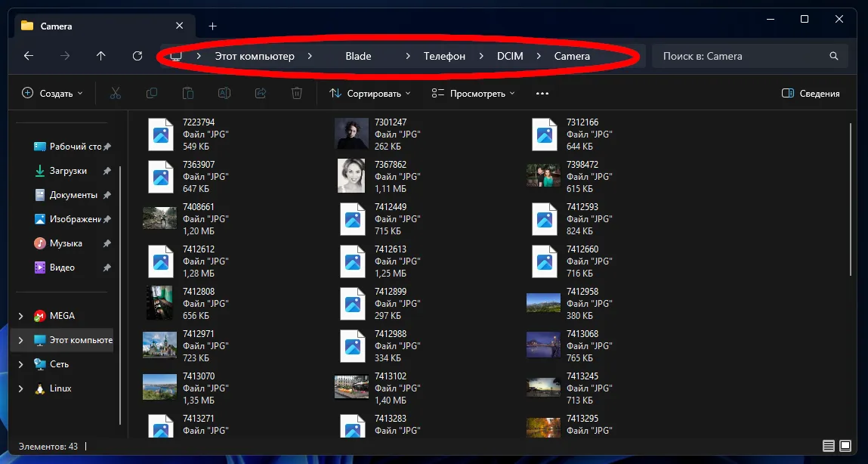Open the Сортировать sort dropdown
This screenshot has width=868, height=464.
[x=370, y=94]
